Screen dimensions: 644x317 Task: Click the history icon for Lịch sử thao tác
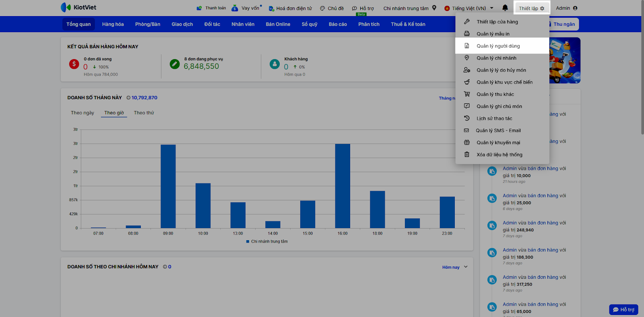[x=467, y=118]
